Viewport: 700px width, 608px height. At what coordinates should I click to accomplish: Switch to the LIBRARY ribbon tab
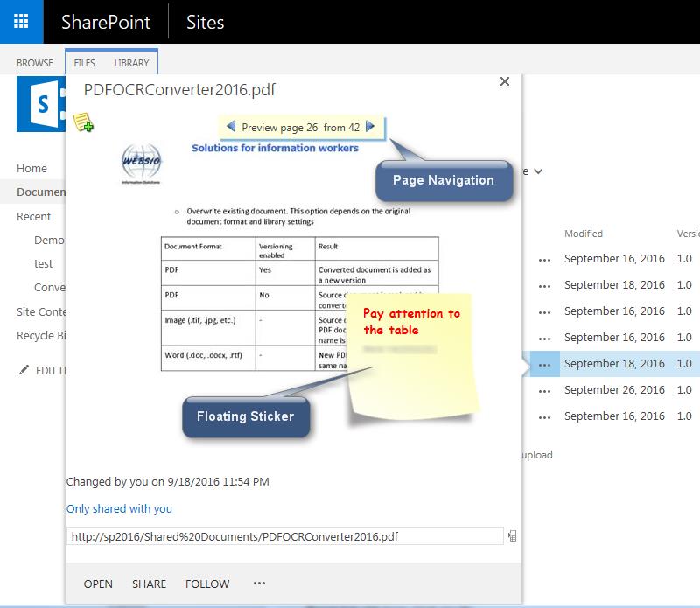131,63
